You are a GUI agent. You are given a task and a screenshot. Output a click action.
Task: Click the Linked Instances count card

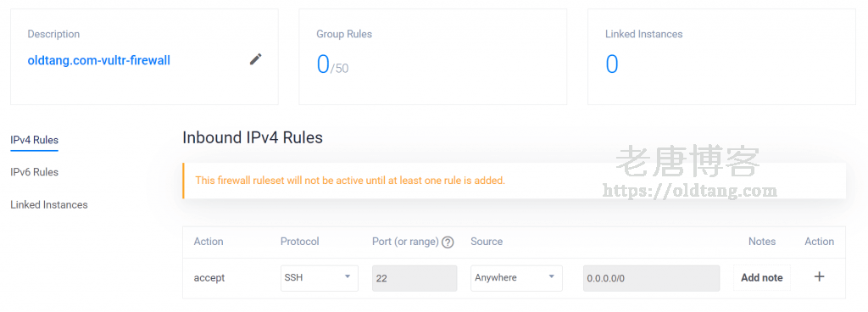coord(722,57)
